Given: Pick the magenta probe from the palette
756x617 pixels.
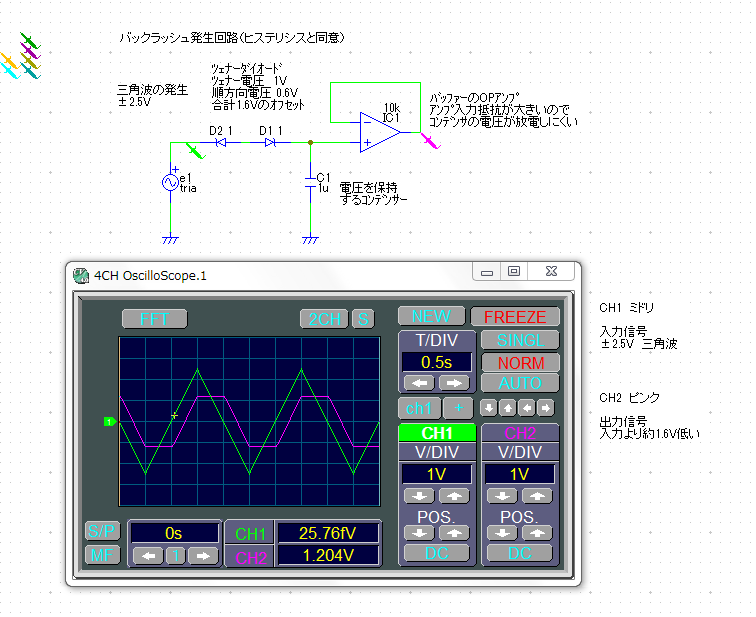Looking at the screenshot, I should 29,50.
